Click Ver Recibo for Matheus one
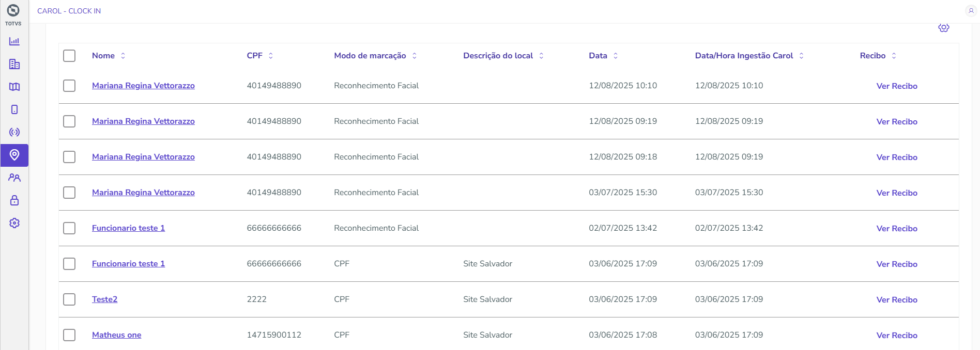 tap(896, 336)
